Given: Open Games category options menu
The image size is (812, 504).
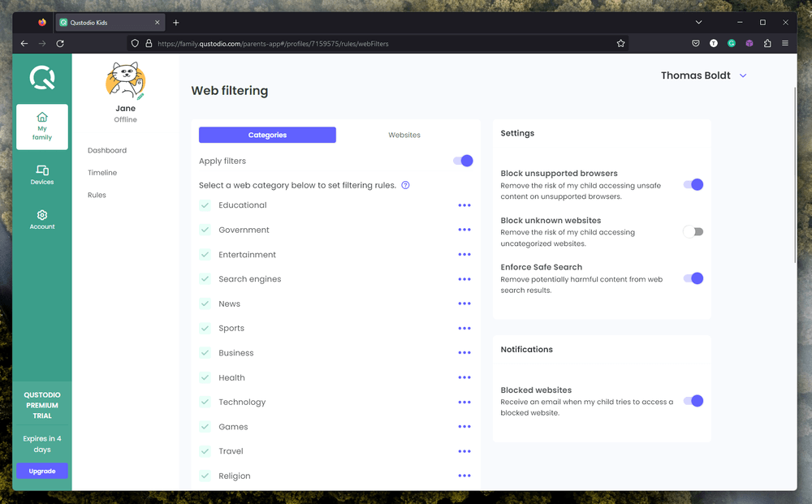Looking at the screenshot, I should [464, 427].
